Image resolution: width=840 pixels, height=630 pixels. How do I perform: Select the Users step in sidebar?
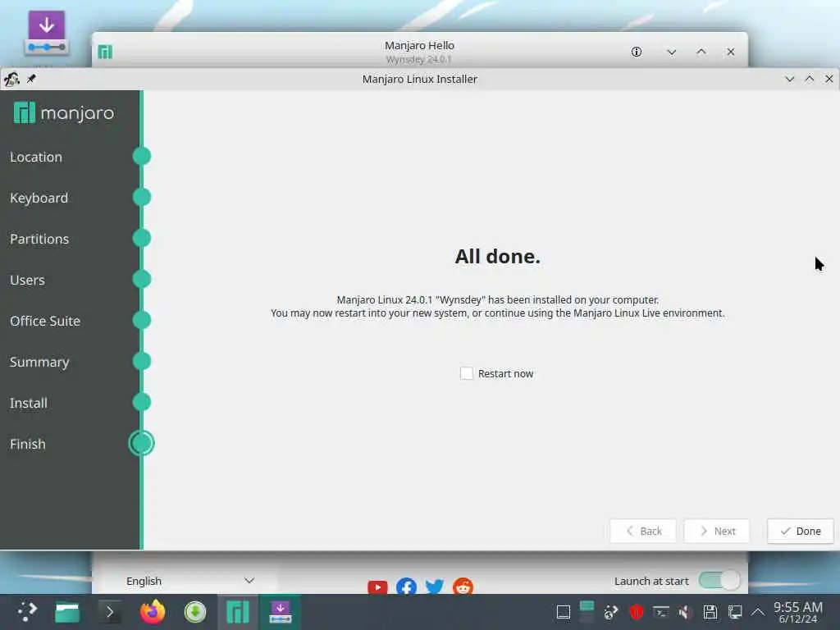click(x=27, y=280)
